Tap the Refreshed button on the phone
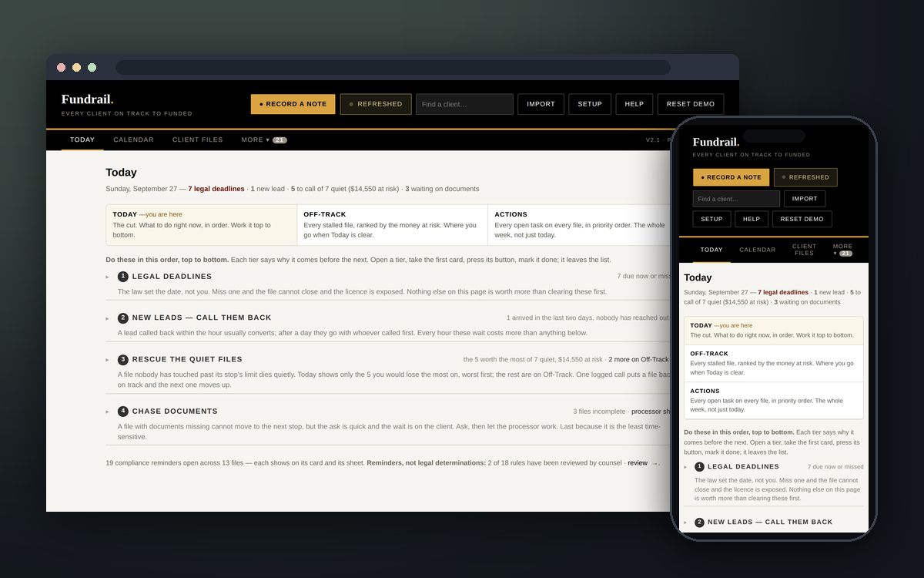924x578 pixels. coord(805,177)
